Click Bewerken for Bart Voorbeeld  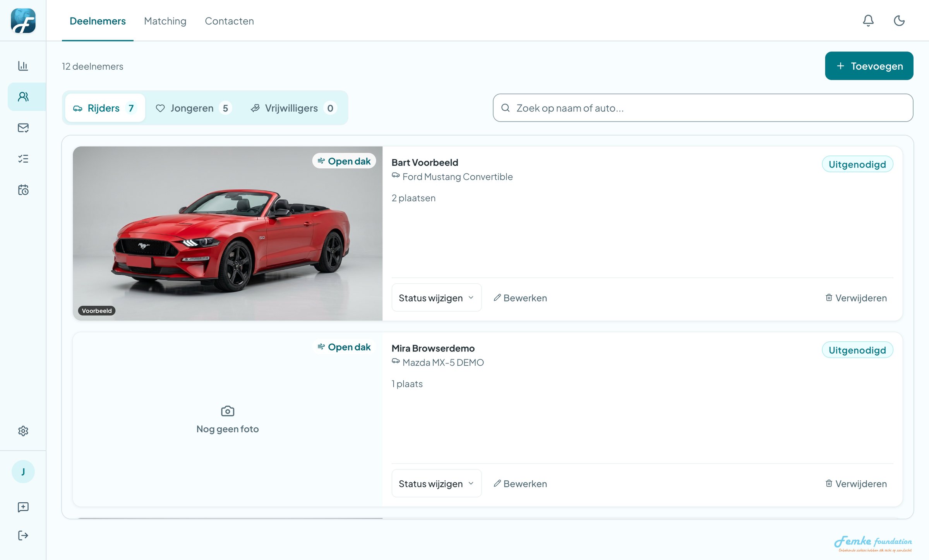[x=520, y=298]
